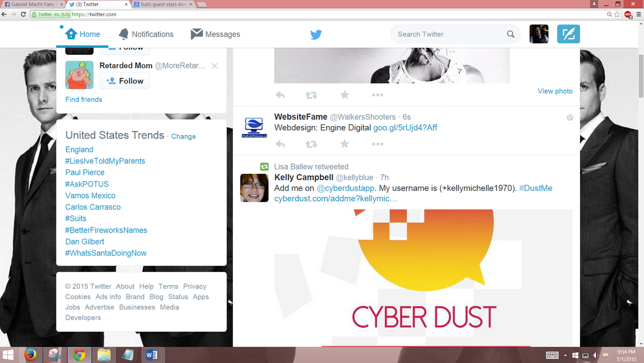This screenshot has width=644, height=363.
Task: Click the WebsiteFame profile avatar
Action: pos(253,127)
